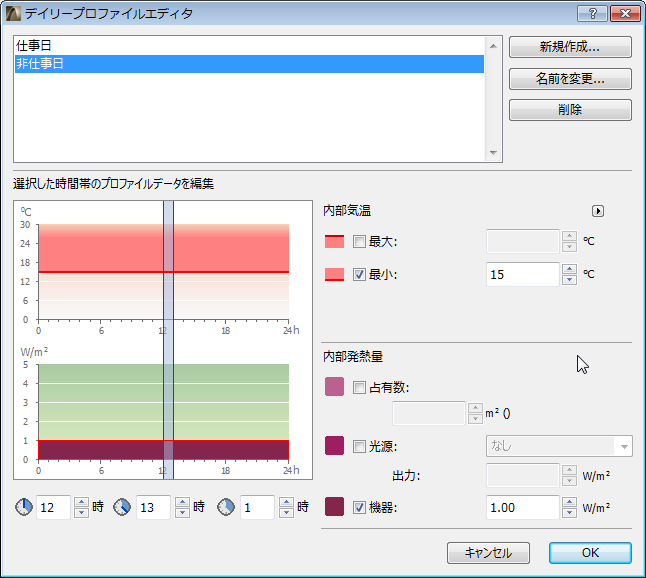
Task: Toggle the 最小 temperature checkbox
Action: point(359,274)
